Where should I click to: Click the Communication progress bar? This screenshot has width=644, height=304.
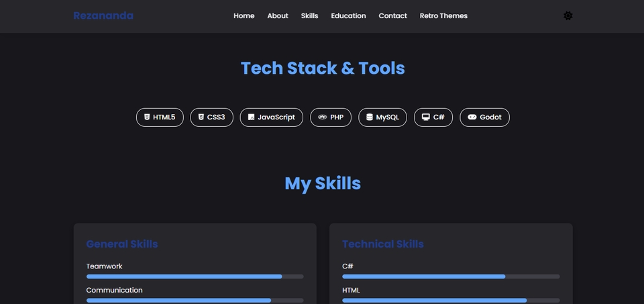195,300
